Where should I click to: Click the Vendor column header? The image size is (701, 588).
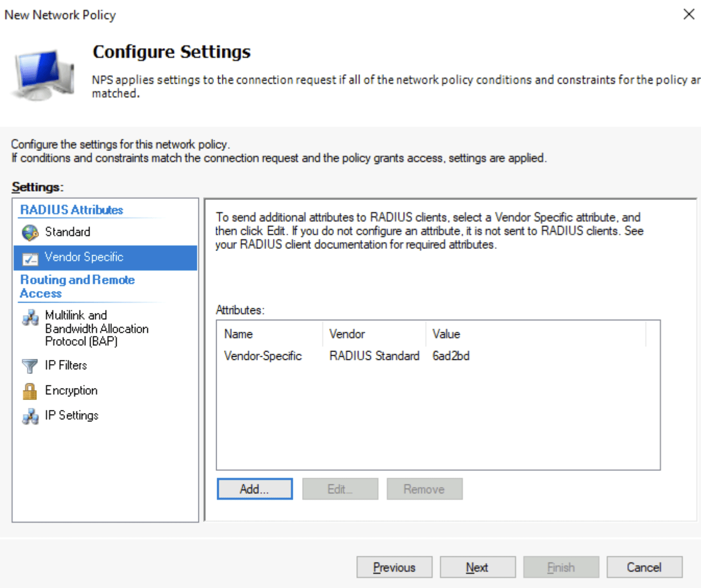point(347,334)
